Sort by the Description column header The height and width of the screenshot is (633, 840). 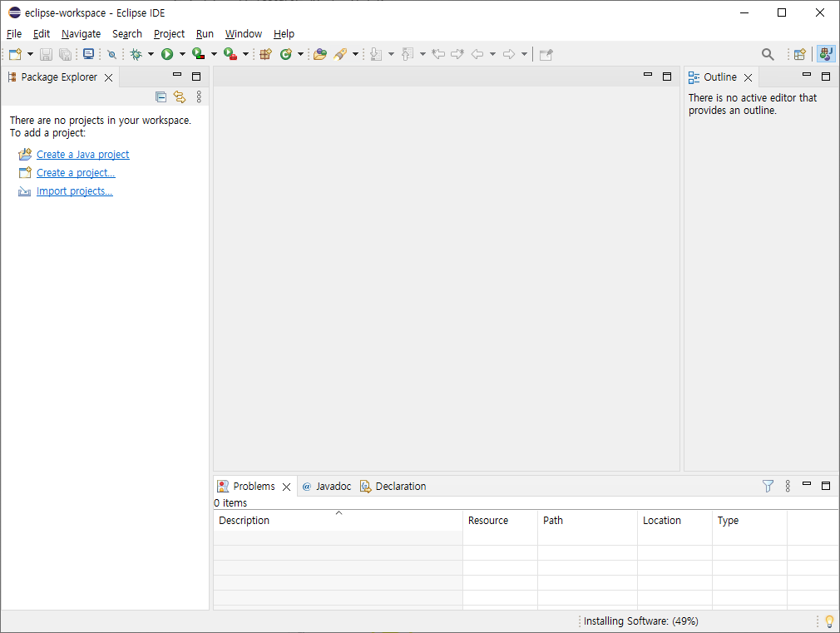[338, 521]
